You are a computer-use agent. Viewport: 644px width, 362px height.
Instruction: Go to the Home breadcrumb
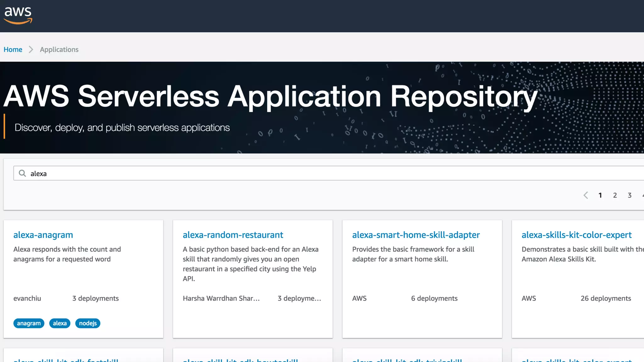coord(13,50)
